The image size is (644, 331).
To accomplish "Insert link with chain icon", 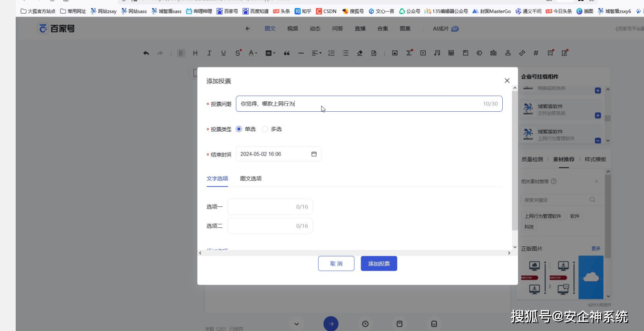I will 522,53.
